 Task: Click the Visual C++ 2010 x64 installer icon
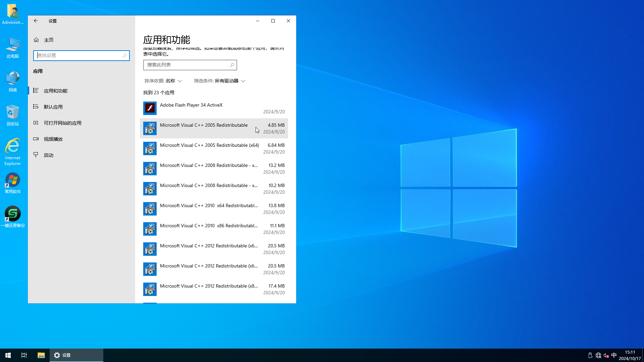click(x=150, y=209)
